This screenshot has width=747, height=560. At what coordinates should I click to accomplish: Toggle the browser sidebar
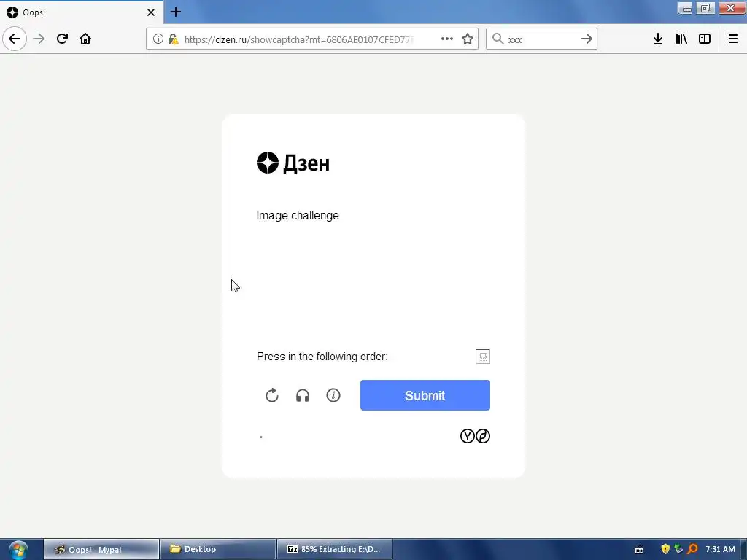(x=705, y=39)
